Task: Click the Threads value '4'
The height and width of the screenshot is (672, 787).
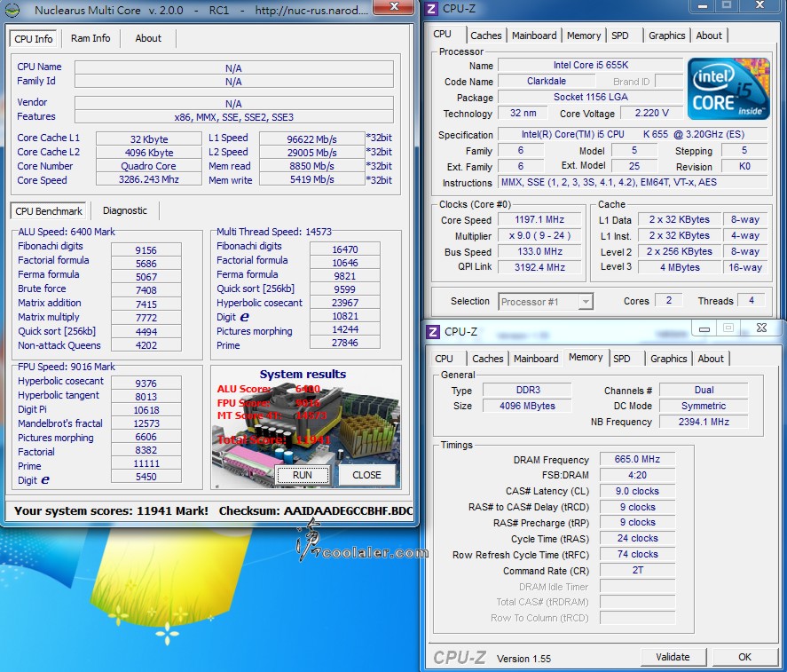Action: pyautogui.click(x=751, y=300)
